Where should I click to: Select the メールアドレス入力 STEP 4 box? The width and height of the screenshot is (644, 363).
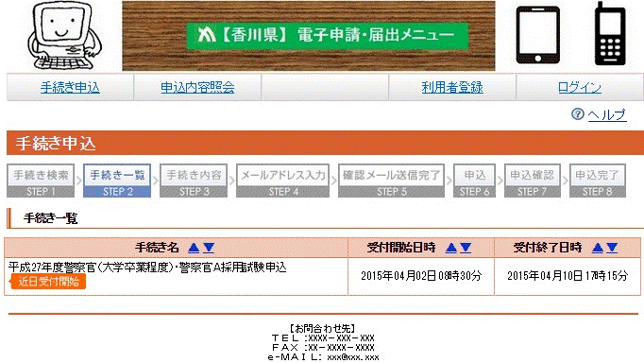[282, 181]
